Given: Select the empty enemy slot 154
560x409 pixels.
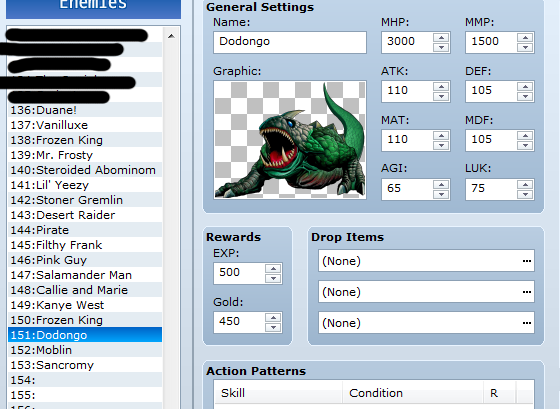Looking at the screenshot, I should point(85,380).
